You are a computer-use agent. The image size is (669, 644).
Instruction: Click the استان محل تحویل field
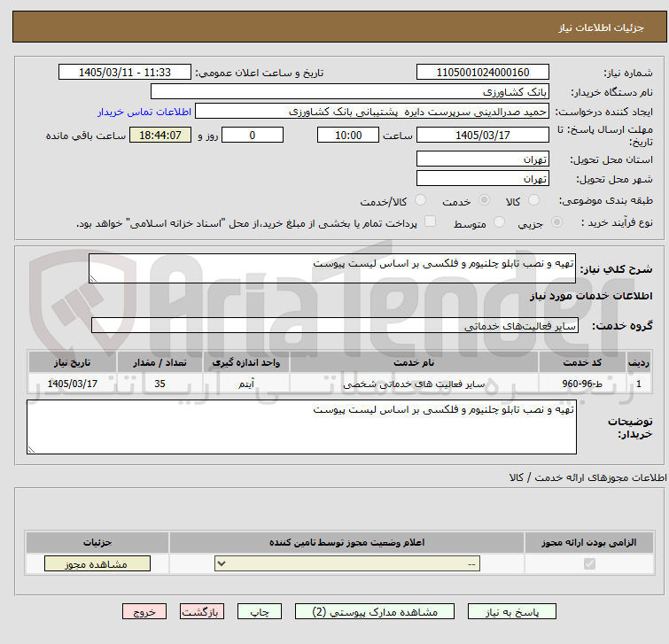coord(483,159)
